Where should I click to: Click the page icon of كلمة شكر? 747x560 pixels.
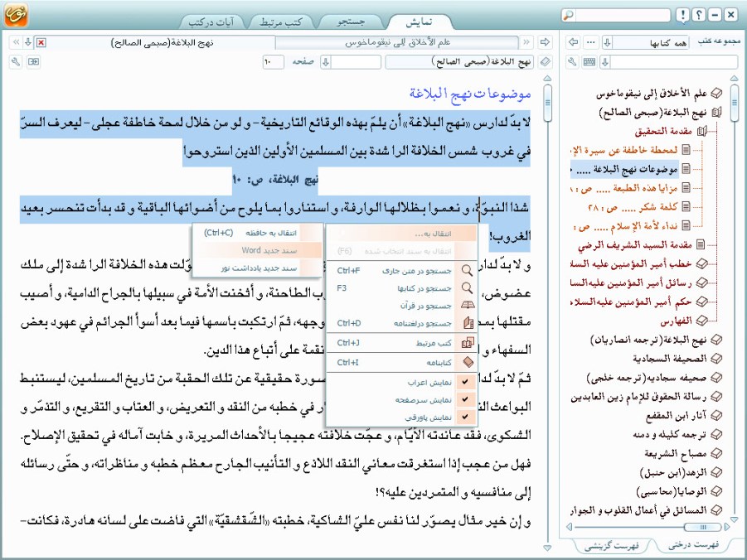(x=686, y=206)
